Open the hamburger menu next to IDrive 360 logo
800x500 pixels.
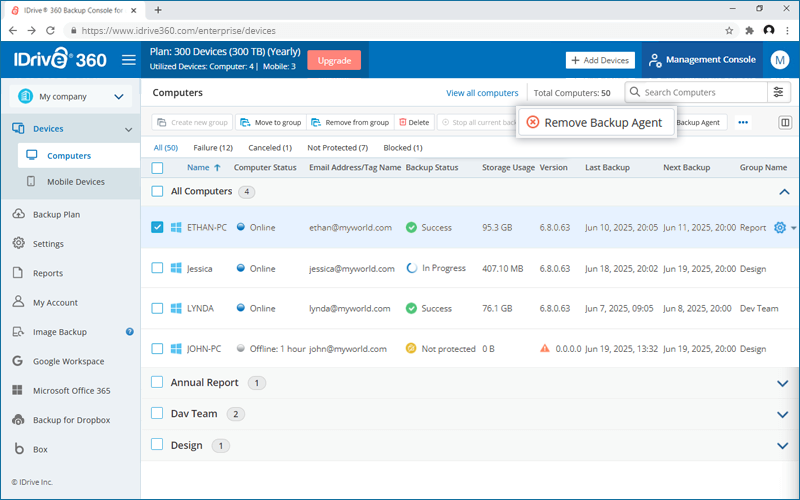pyautogui.click(x=129, y=60)
